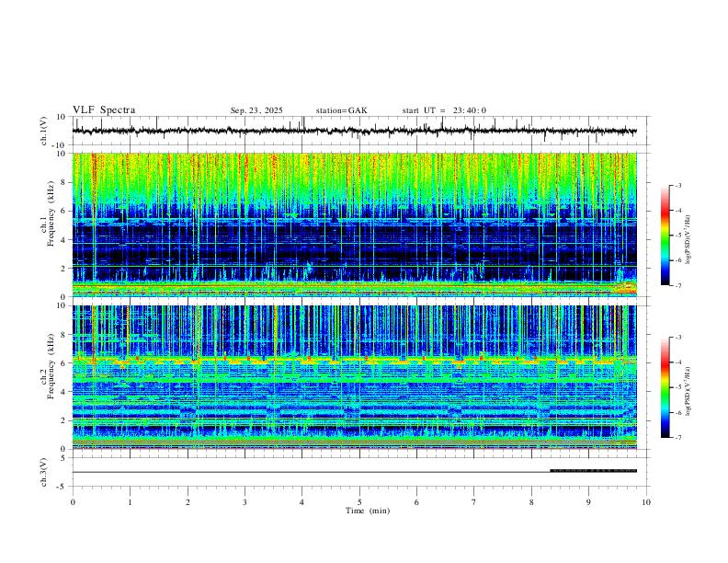Viewport: 728px width, 563px height.
Task: Click the "10" tick on the time axis
Action: coord(646,502)
